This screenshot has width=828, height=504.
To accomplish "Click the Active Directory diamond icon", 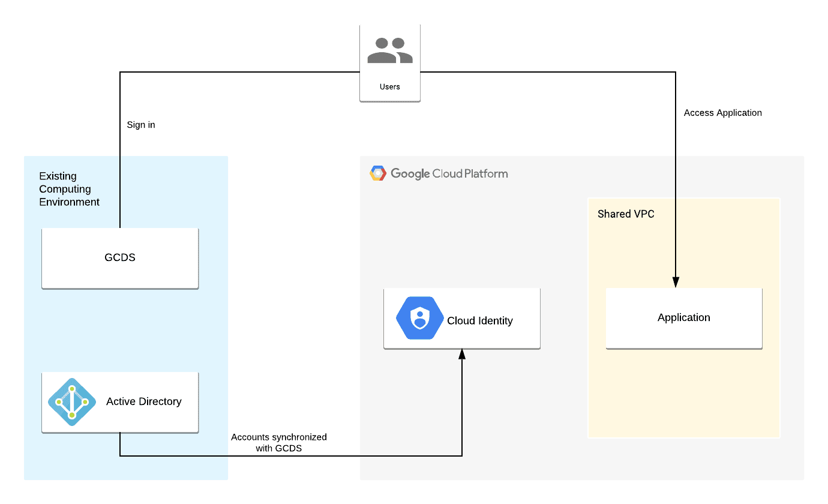I will [x=72, y=402].
